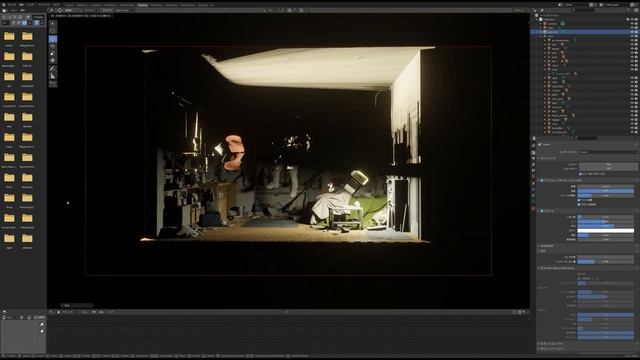640x360 pixels.
Task: Click the outliner search field
Action: 584,10
